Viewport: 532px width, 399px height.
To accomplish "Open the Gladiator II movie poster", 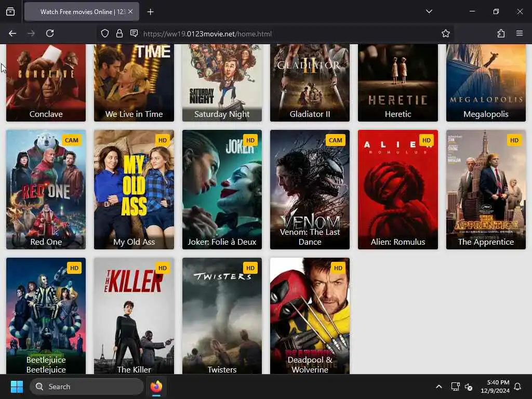I will tap(310, 83).
